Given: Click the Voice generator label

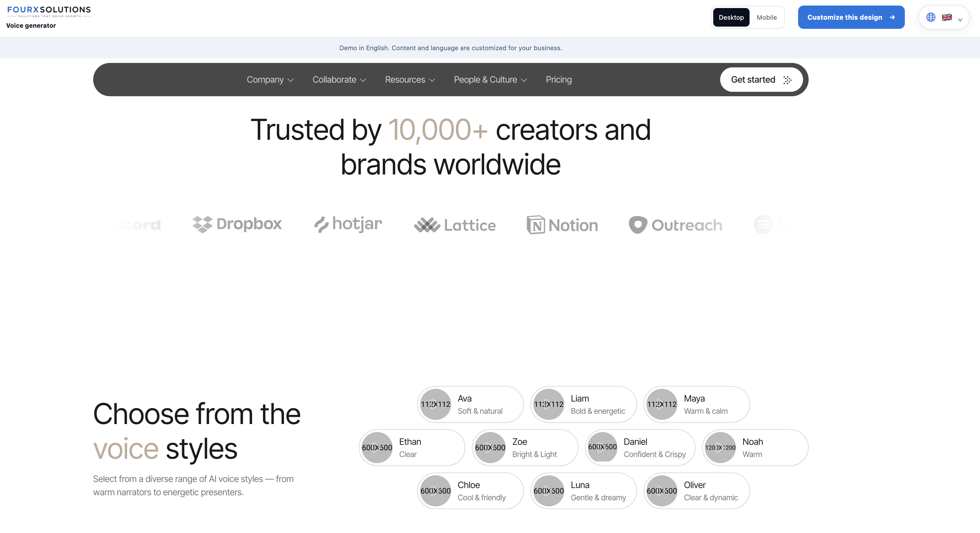Looking at the screenshot, I should click(x=31, y=26).
